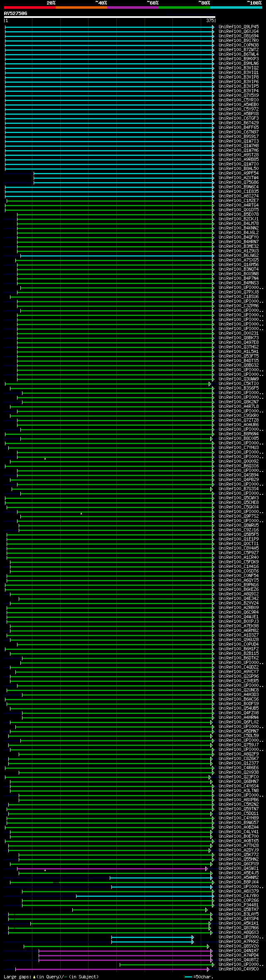266x980 pixels.
Task: Select hit label UniRef100_C6TGF3
Action: [239, 118]
